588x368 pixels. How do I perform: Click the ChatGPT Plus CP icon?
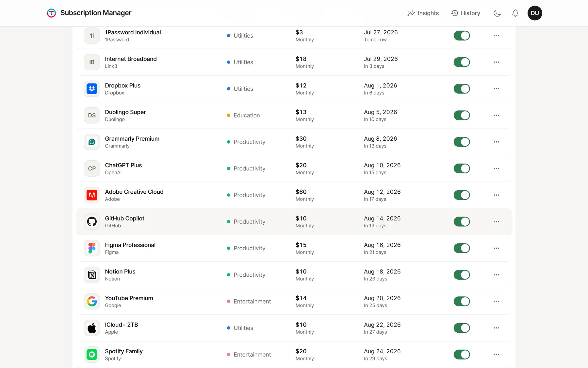click(x=92, y=168)
